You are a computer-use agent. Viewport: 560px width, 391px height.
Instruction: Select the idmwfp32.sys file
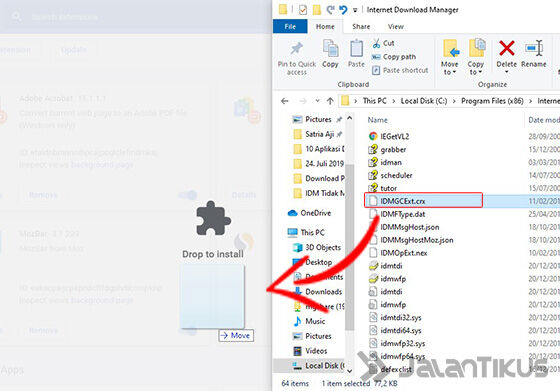pyautogui.click(x=397, y=343)
